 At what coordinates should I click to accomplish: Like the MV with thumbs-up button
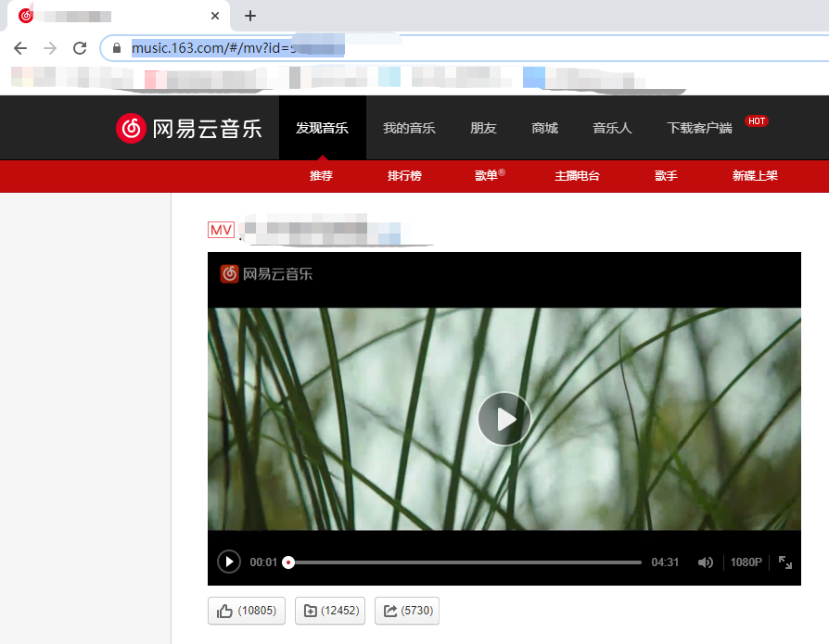(x=246, y=611)
